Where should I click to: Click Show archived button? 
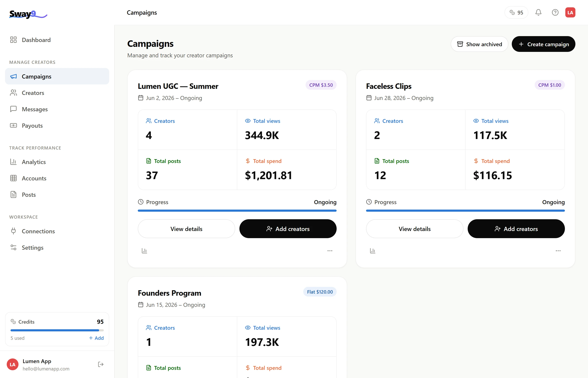tap(479, 44)
